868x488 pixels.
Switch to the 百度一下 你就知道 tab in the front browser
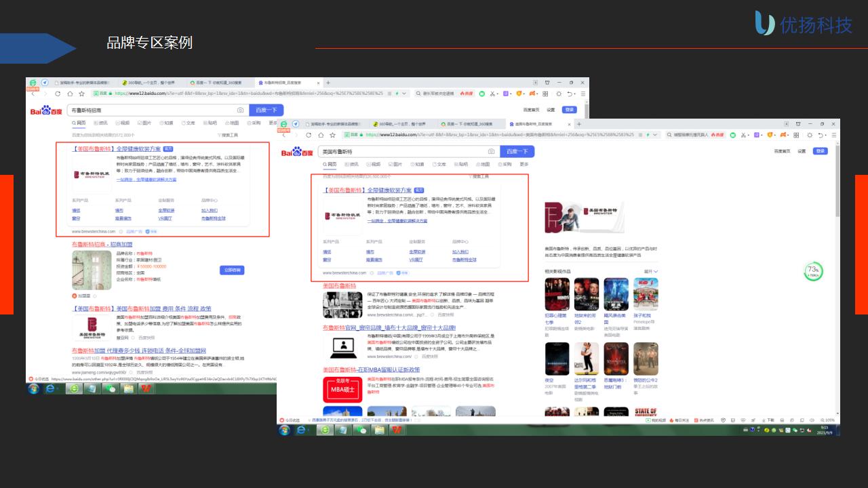469,124
